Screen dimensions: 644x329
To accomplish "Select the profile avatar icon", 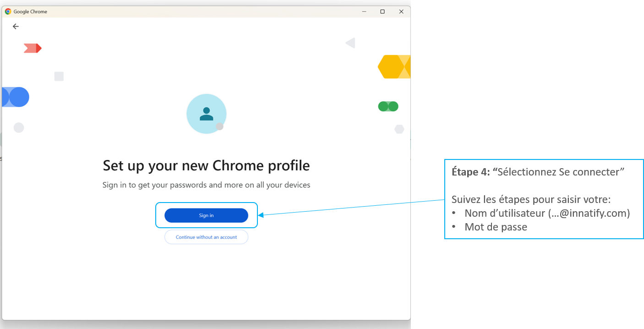I will coord(207,114).
